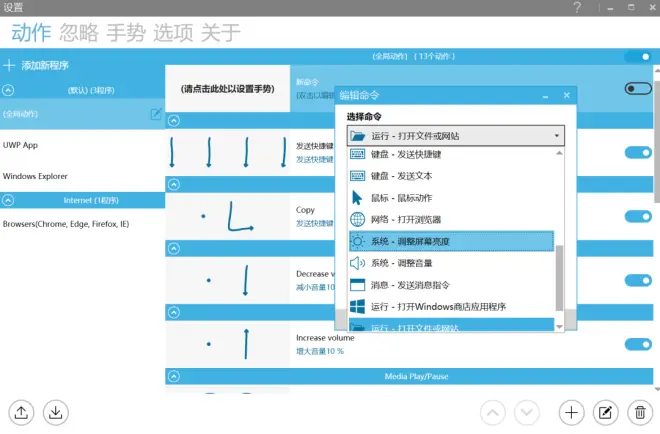Click the dropdown list scrollbar thumb
Screen dimensions: 660x434
pos(559,278)
